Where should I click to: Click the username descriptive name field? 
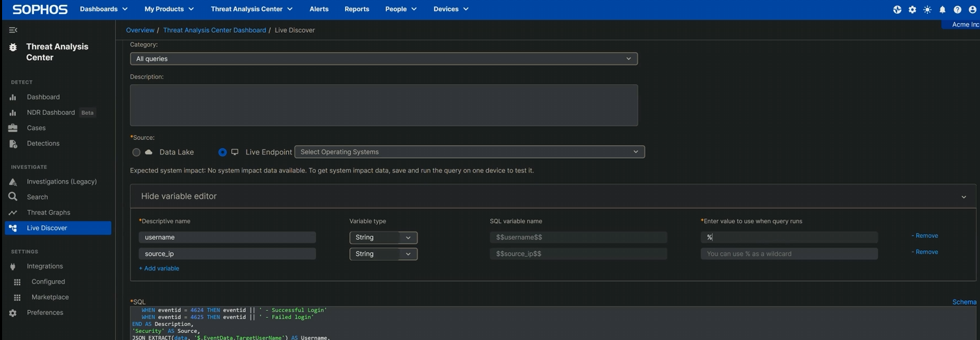click(227, 238)
